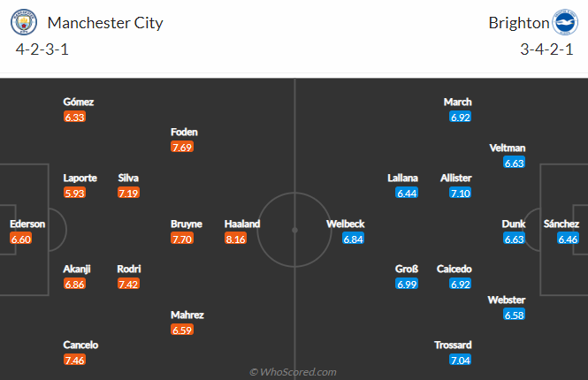588x380 pixels.
Task: Open the Manchester City team name link
Action: [x=104, y=23]
